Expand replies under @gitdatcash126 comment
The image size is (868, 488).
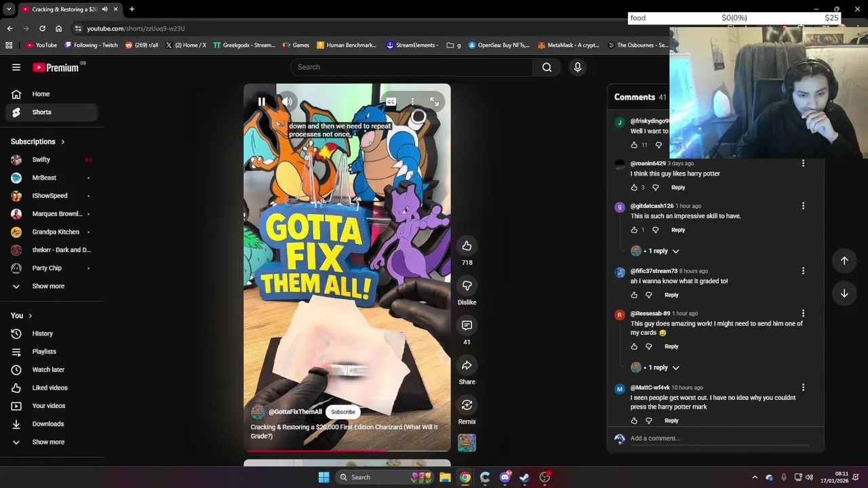click(x=655, y=251)
